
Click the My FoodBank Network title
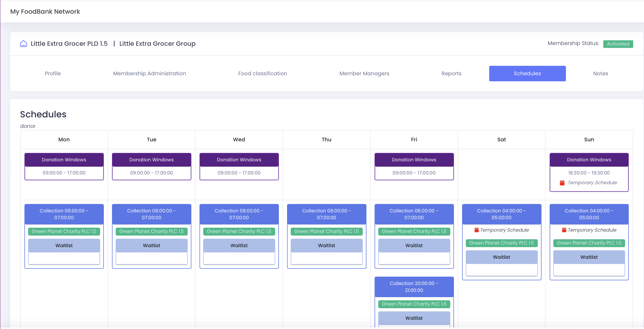pos(45,12)
